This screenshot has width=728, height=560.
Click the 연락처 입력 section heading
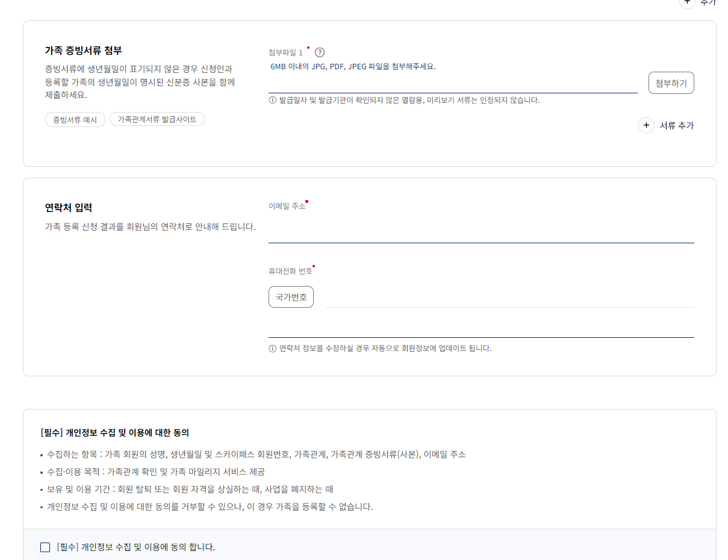(69, 208)
